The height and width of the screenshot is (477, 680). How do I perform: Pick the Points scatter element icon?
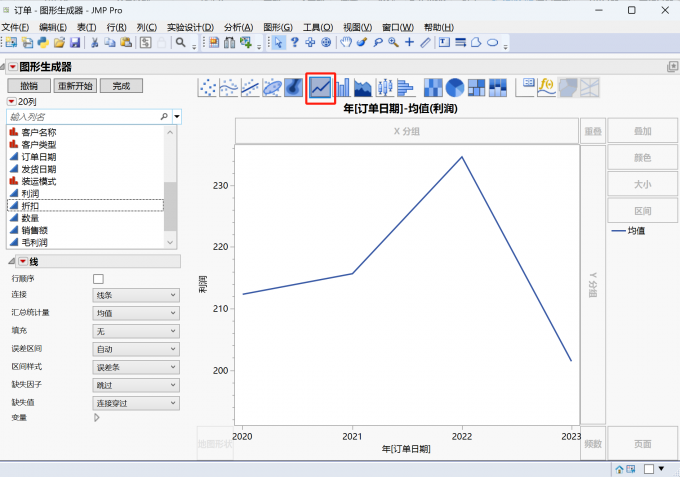coord(208,88)
